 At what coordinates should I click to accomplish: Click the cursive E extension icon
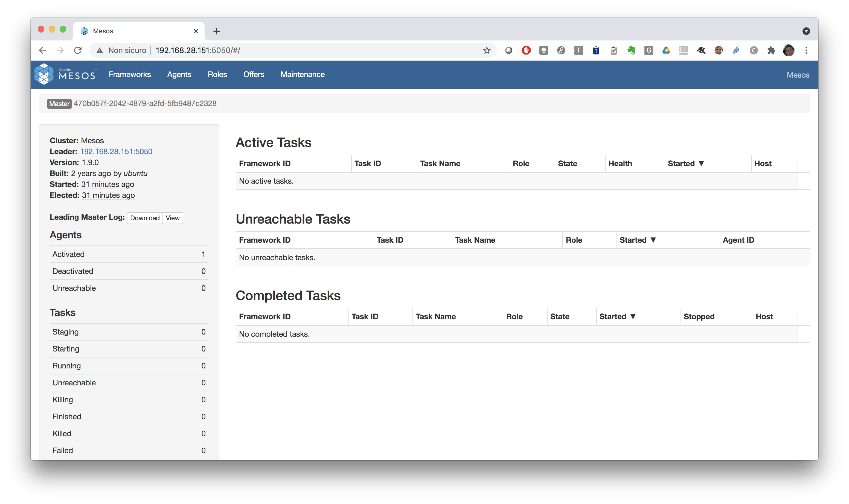561,50
